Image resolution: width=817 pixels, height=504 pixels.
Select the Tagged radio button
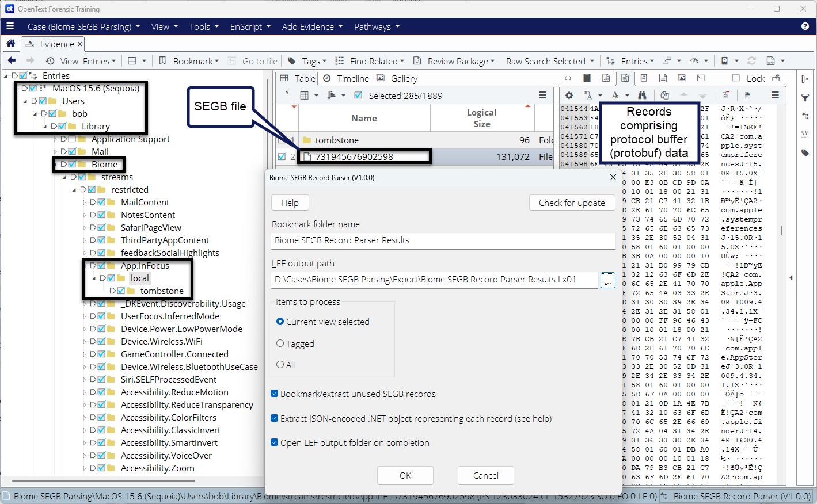click(280, 343)
